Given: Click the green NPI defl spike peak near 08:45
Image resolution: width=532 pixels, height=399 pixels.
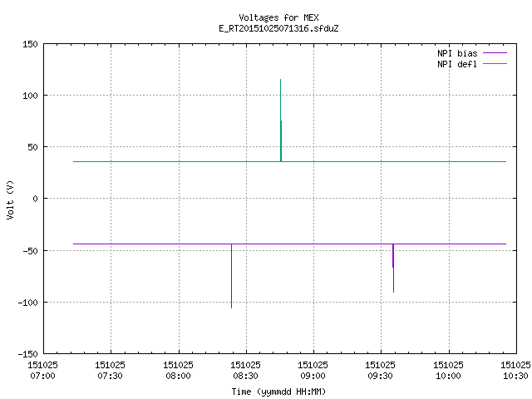Looking at the screenshot, I should click(x=281, y=81).
